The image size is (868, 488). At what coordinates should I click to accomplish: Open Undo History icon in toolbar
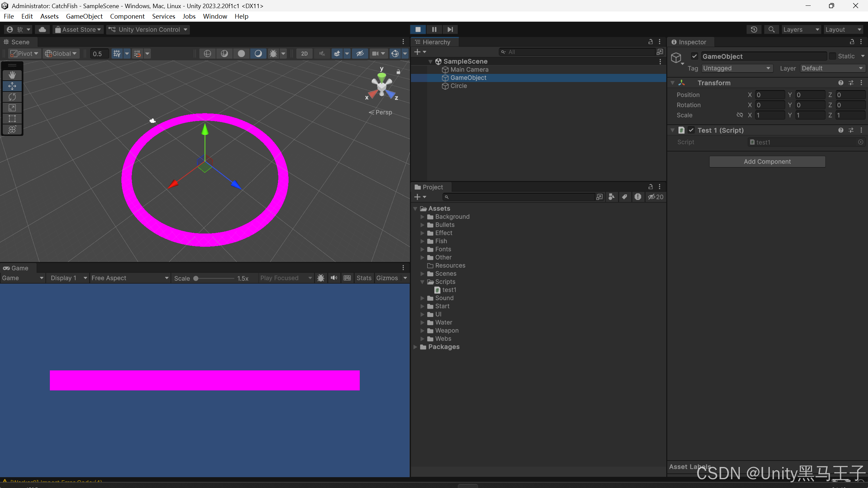[x=754, y=29]
